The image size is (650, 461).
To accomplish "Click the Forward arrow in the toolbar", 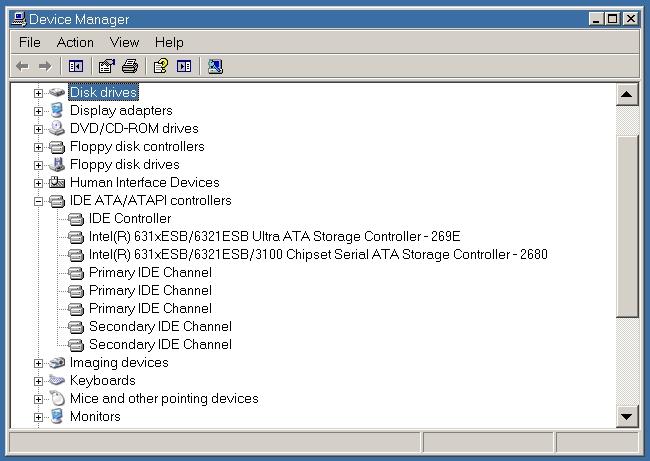I will point(45,66).
